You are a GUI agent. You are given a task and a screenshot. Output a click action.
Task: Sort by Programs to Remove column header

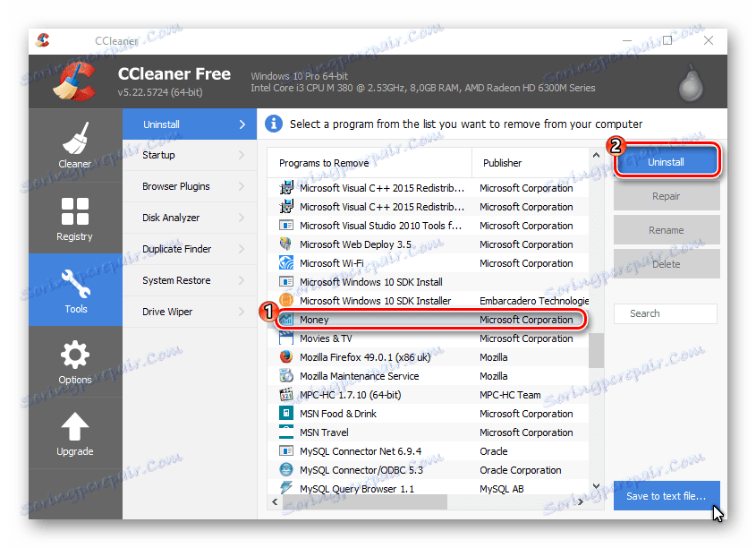[x=370, y=163]
